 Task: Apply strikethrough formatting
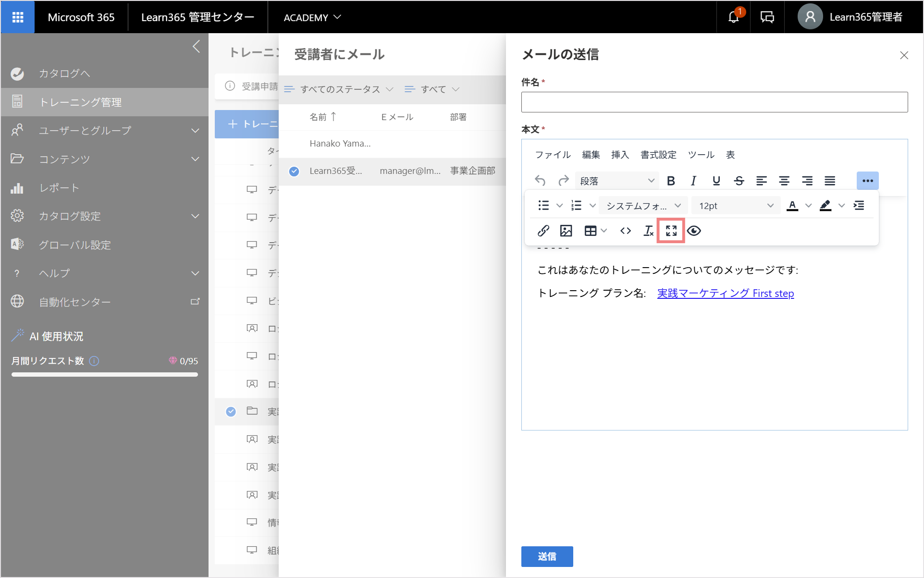[x=739, y=181]
